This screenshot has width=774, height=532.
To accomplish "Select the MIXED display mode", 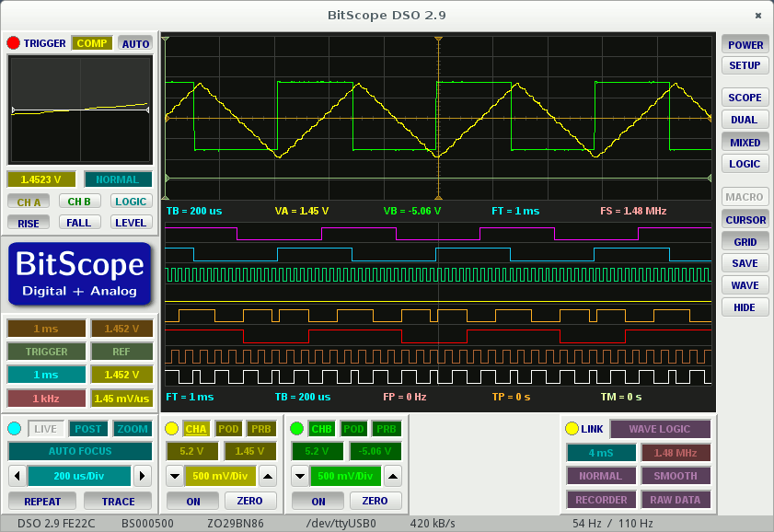I will coord(745,142).
